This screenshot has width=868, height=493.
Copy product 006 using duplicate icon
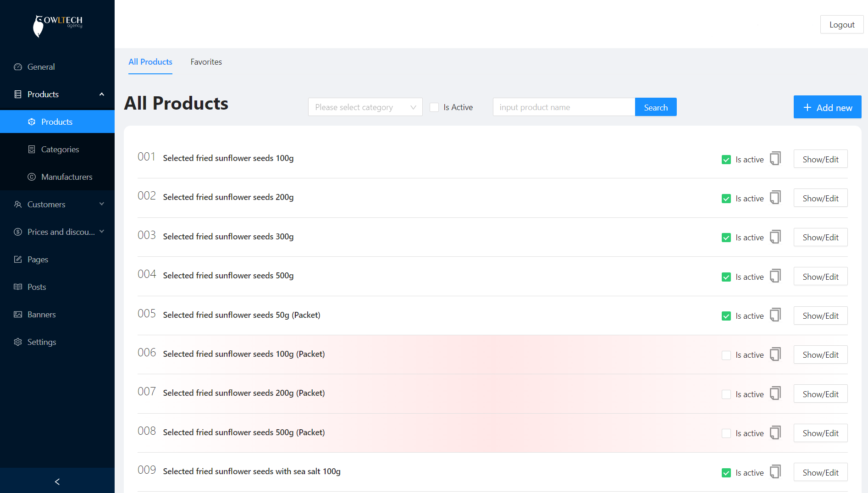775,355
